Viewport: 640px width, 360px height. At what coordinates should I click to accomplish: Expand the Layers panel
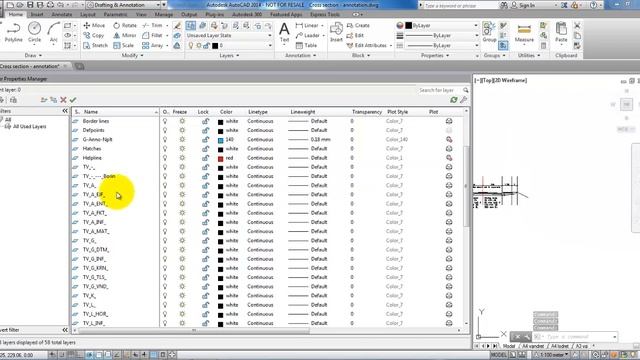tap(229, 55)
